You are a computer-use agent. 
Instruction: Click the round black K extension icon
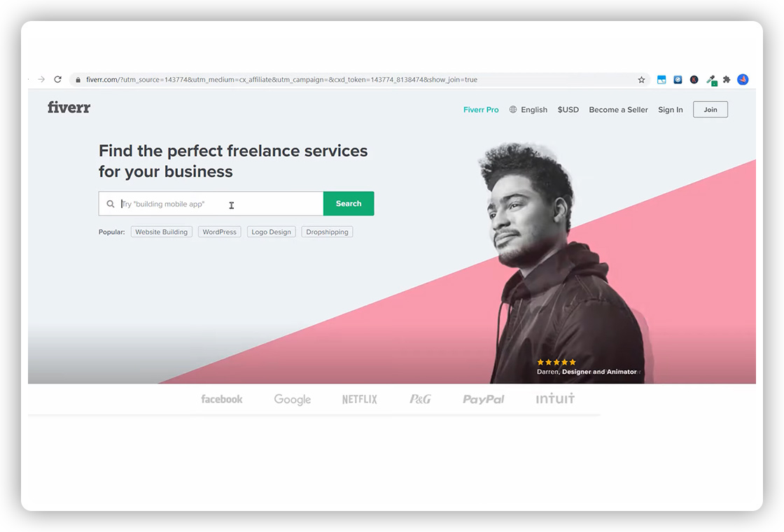(694, 80)
